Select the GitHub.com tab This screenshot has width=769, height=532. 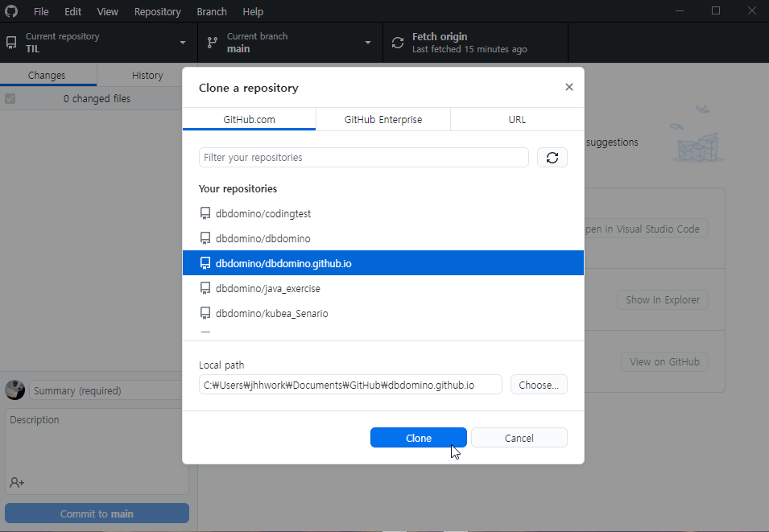[x=249, y=119]
